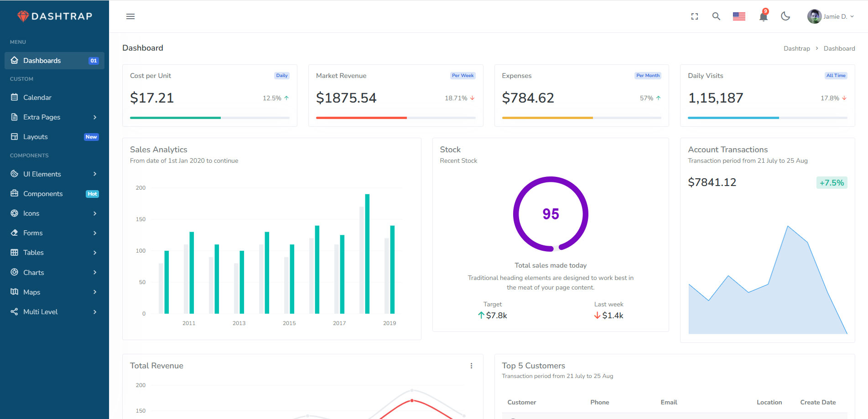
Task: Open the Components menu item
Action: [54, 194]
